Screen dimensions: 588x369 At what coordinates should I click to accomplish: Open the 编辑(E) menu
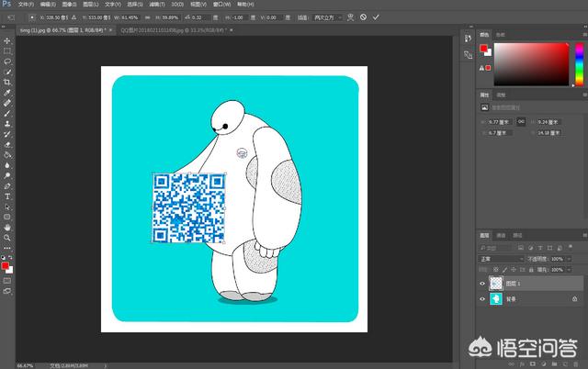48,4
